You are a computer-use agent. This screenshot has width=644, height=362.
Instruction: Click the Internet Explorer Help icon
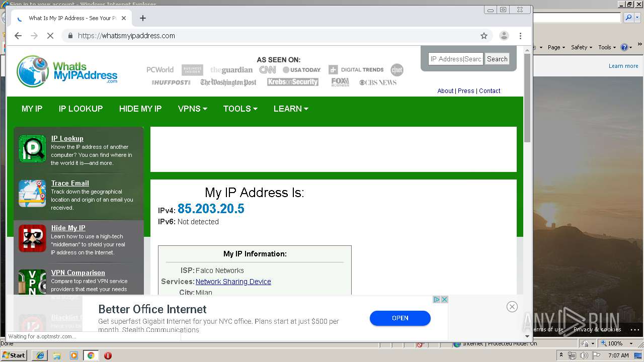coord(624,47)
